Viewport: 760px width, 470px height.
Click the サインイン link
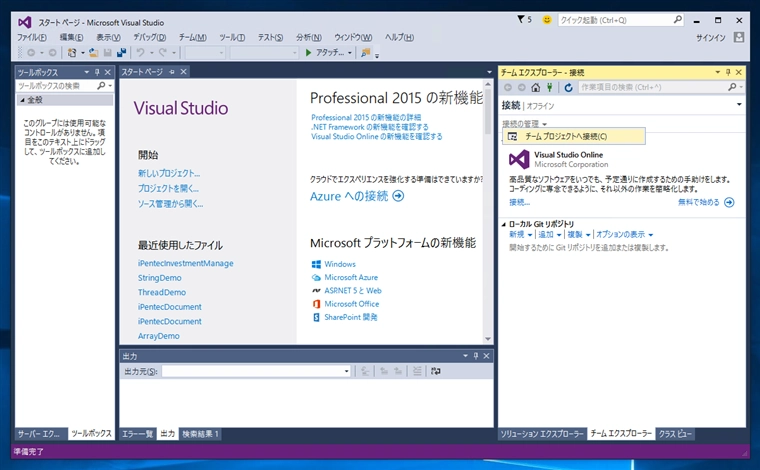pos(711,38)
